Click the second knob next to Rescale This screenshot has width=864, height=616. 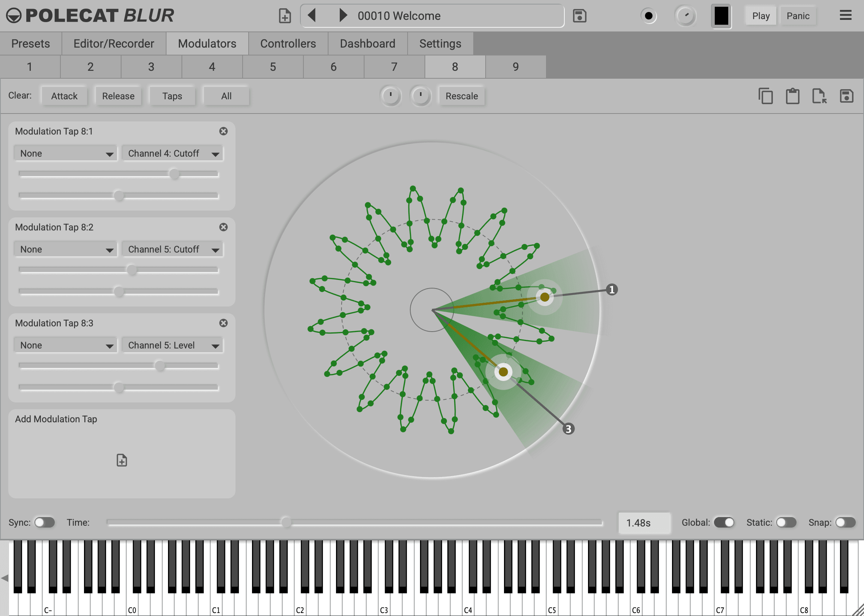421,96
